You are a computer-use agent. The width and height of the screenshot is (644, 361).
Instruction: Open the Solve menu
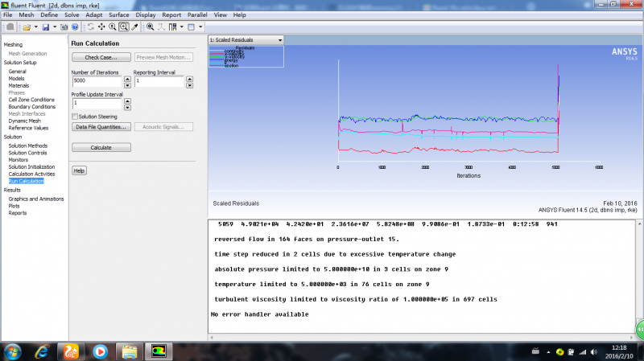click(x=72, y=14)
